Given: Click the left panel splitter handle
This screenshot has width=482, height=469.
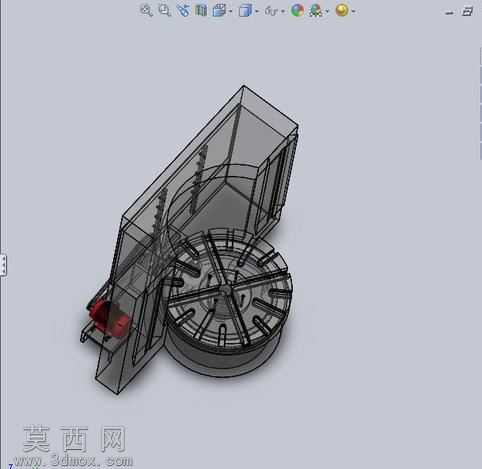Looking at the screenshot, I should tap(3, 265).
